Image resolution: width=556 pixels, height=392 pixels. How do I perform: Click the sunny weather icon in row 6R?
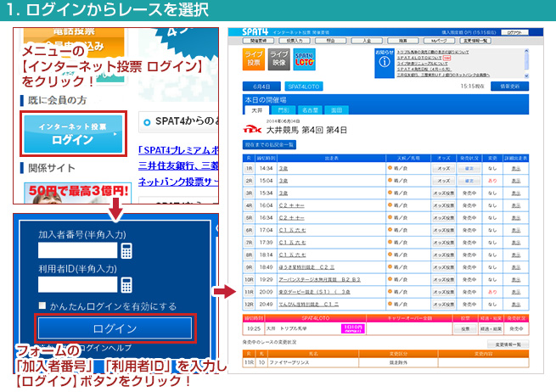(x=390, y=230)
